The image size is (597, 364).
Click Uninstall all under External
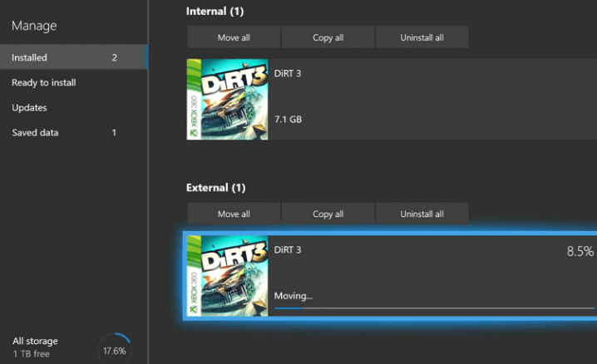tap(422, 214)
